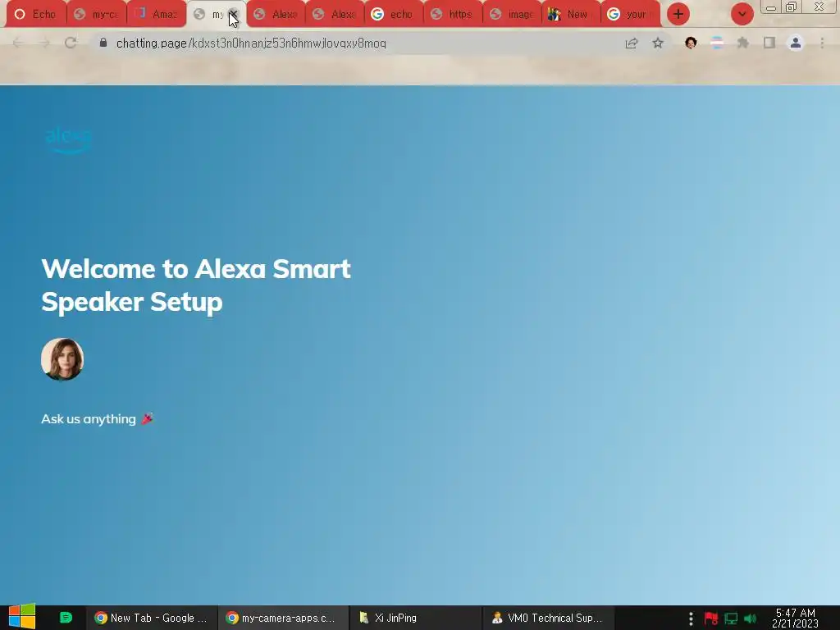Open the VM0 Technical Sup taskbar item
Image resolution: width=840 pixels, height=630 pixels.
point(547,618)
